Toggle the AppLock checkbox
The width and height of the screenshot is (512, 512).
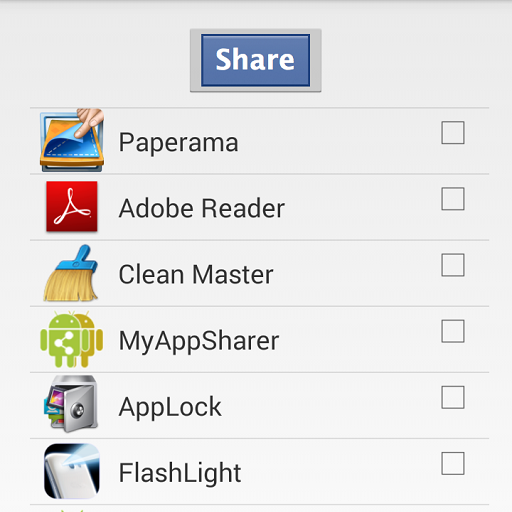point(453,397)
